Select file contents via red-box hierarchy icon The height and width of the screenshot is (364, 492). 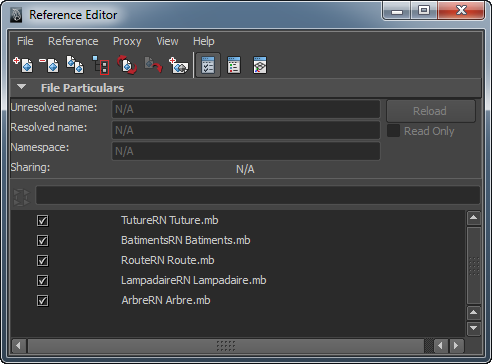pyautogui.click(x=101, y=65)
